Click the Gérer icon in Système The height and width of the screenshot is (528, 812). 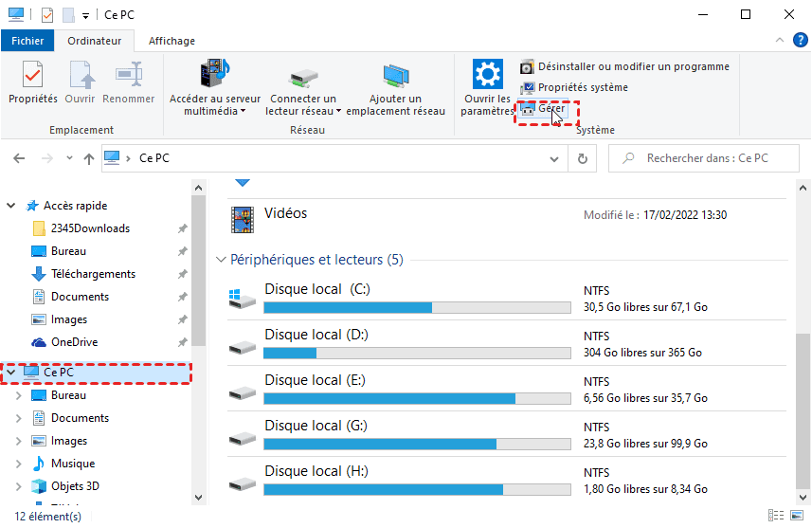(528, 109)
